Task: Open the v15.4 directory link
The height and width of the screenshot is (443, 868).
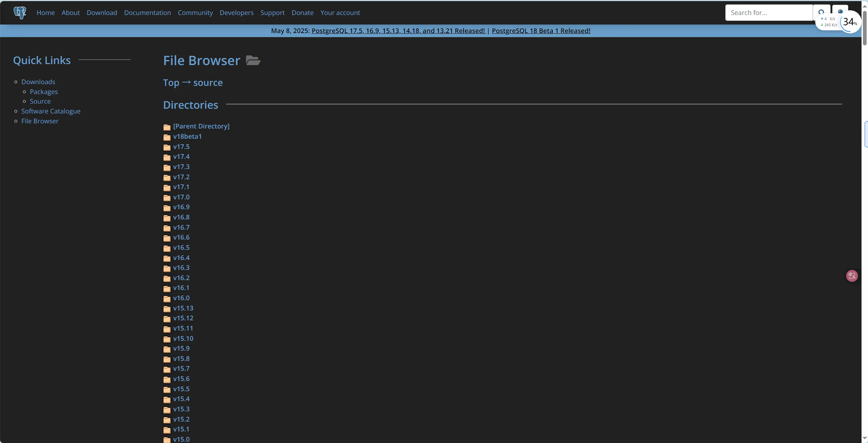Action: pyautogui.click(x=181, y=399)
